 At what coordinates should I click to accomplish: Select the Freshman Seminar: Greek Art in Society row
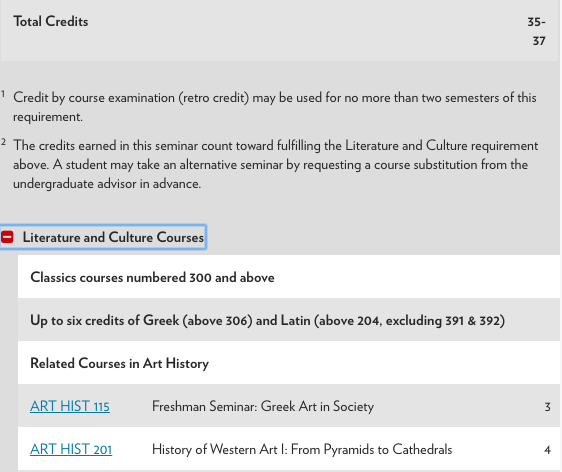289,406
